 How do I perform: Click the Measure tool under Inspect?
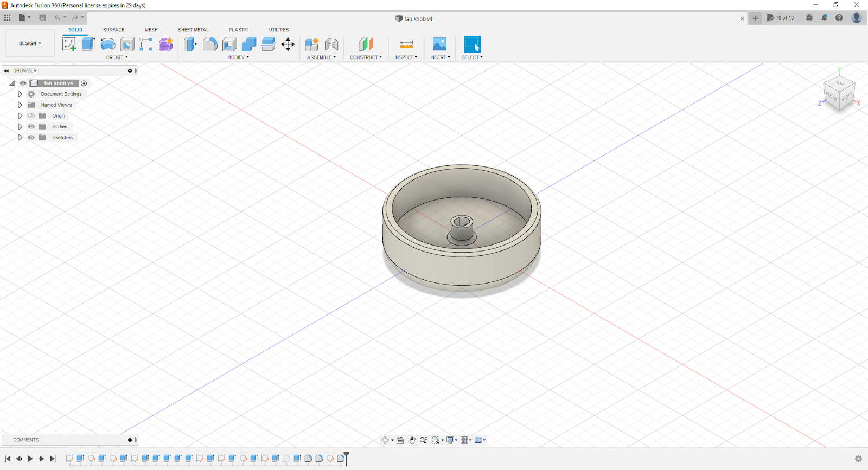click(406, 44)
